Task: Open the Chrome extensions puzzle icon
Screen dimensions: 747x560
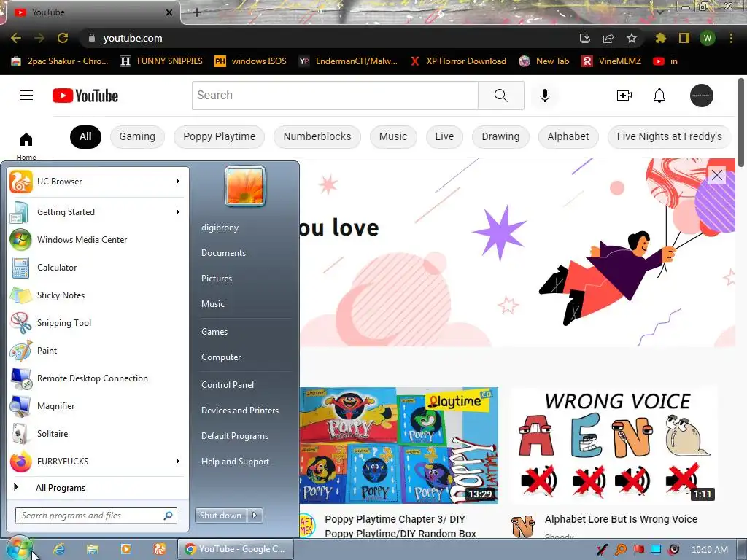Action: (660, 38)
